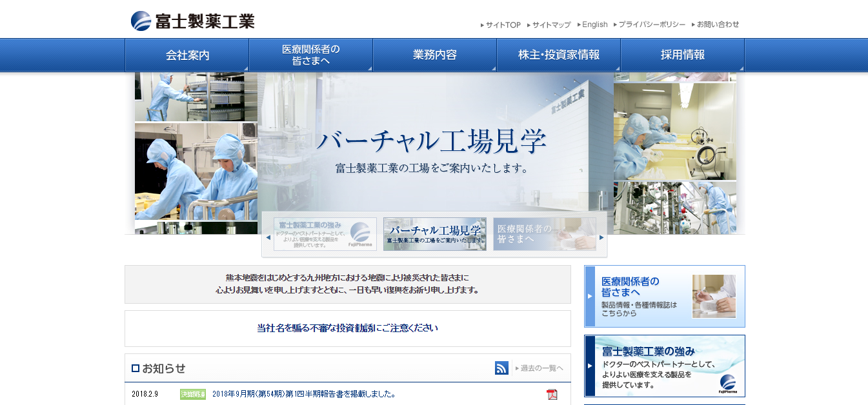Screen dimensions: 868x405
Task: Open 株主・投資家情報 menu
Action: [x=559, y=55]
